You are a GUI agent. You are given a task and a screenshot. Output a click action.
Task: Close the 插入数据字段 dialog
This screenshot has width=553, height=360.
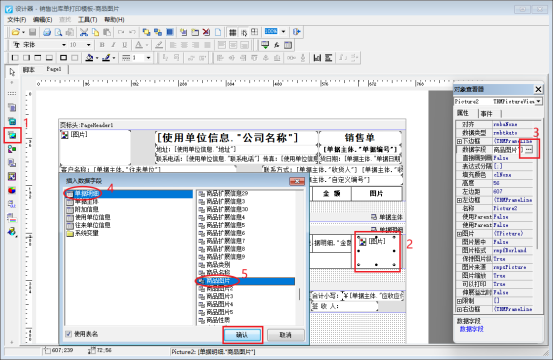(297, 181)
